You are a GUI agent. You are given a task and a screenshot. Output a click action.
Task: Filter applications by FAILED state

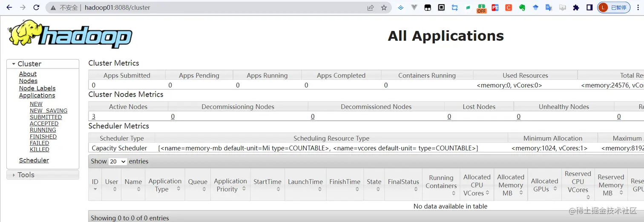(39, 143)
